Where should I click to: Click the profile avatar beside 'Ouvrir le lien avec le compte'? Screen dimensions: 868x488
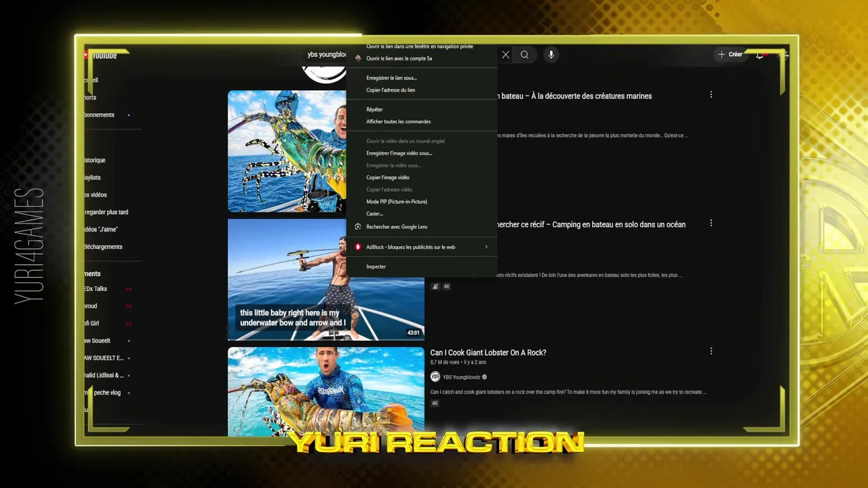tap(358, 58)
